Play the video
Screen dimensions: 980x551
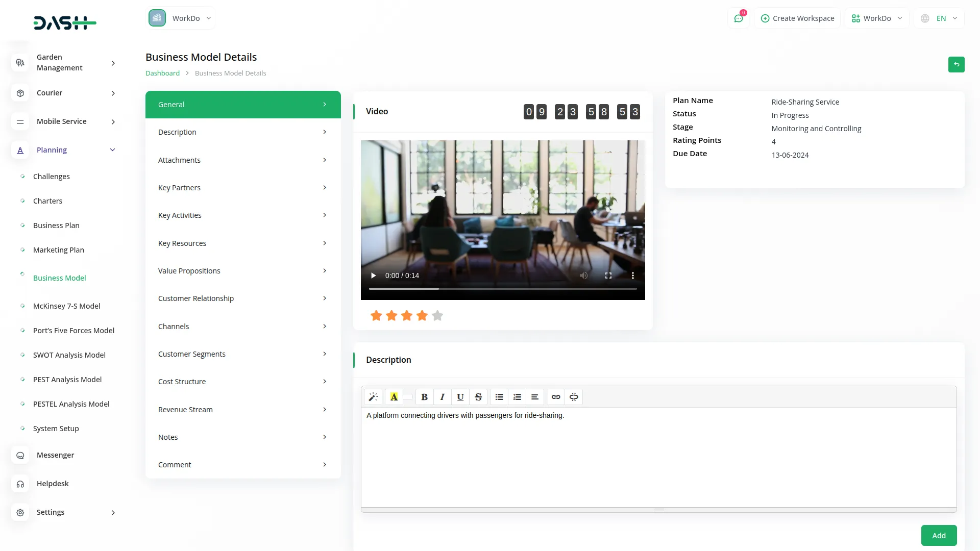click(x=373, y=275)
